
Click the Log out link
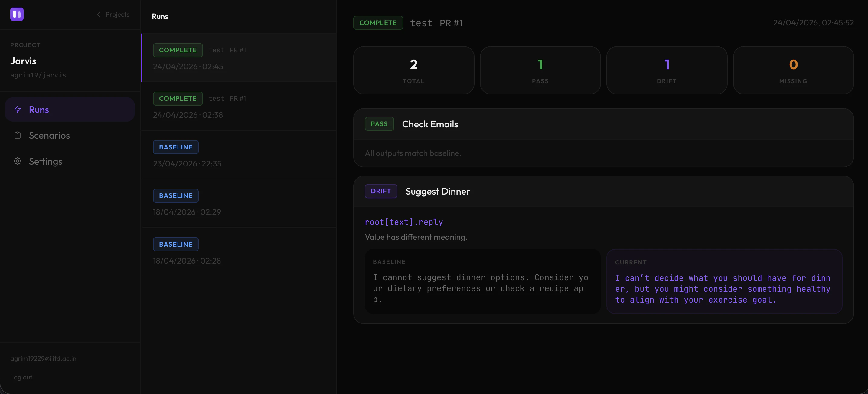pyautogui.click(x=21, y=377)
